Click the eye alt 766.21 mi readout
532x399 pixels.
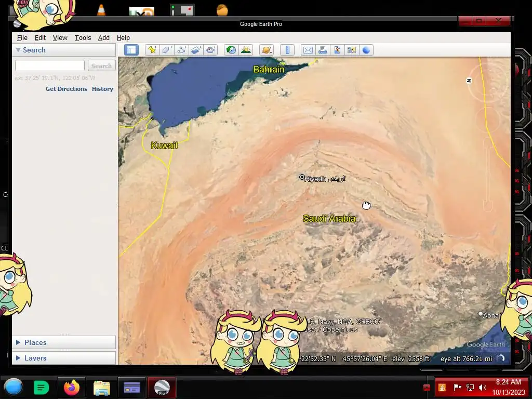pos(466,358)
